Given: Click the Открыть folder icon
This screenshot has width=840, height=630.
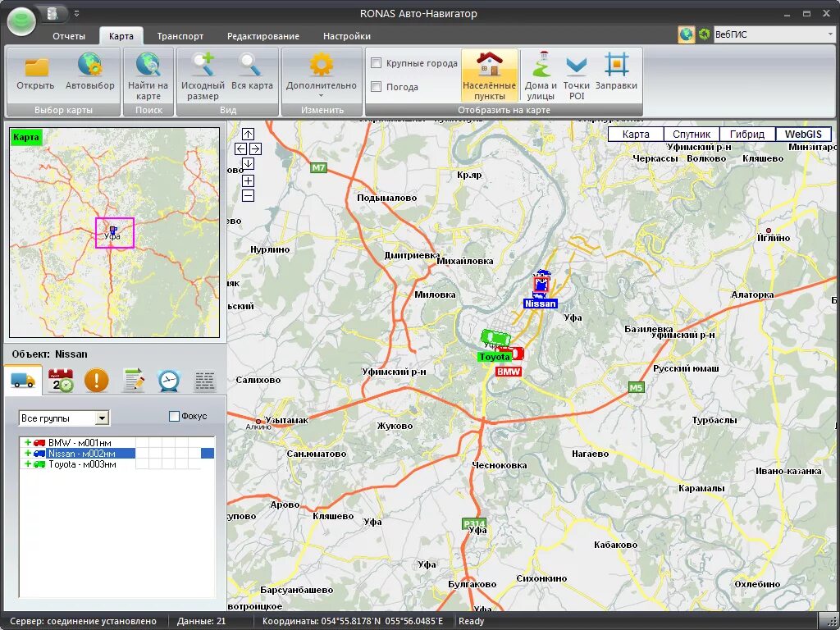Looking at the screenshot, I should coord(36,66).
